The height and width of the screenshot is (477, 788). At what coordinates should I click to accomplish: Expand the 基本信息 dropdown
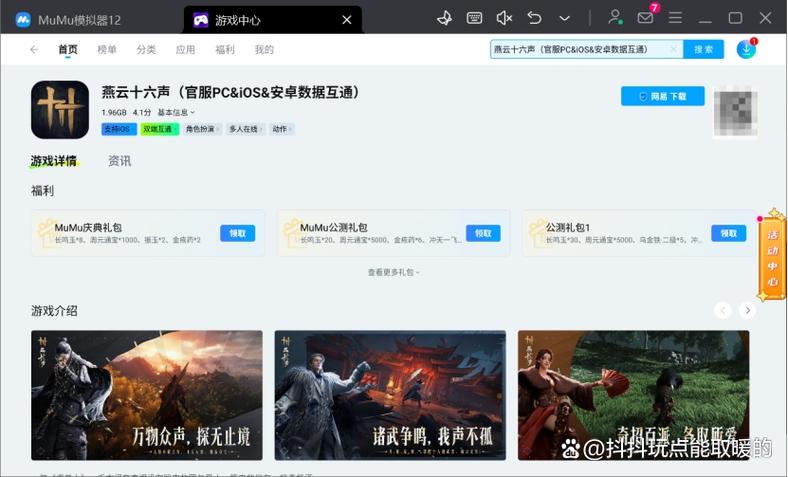point(176,113)
